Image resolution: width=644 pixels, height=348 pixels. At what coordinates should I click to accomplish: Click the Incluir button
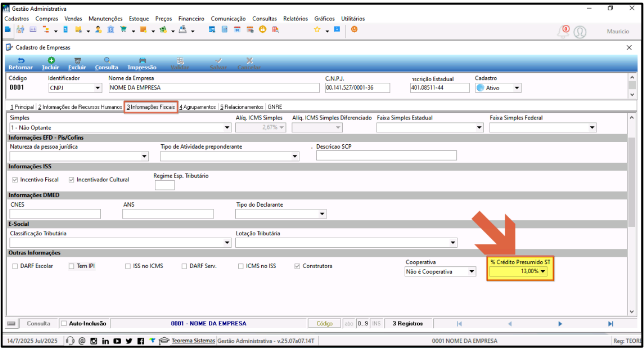click(50, 63)
